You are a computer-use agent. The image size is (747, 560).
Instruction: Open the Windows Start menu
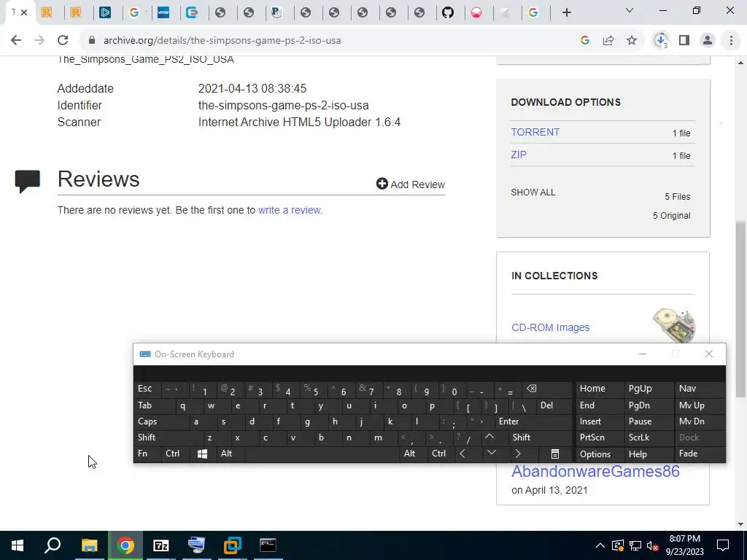(x=18, y=545)
